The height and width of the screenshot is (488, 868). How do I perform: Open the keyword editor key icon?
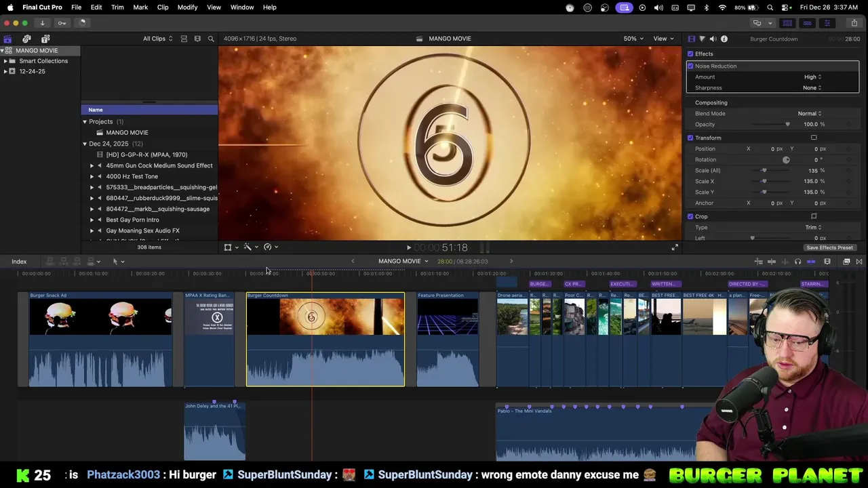[62, 22]
